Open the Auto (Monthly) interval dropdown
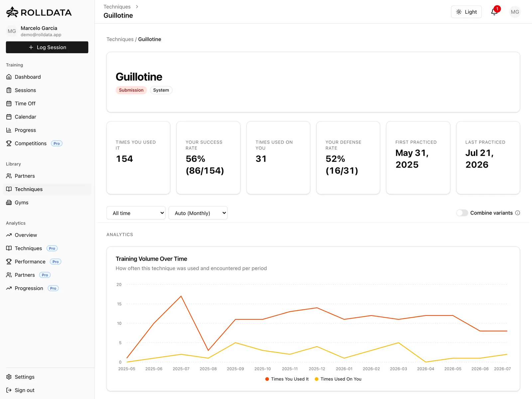The image size is (532, 399). (198, 213)
